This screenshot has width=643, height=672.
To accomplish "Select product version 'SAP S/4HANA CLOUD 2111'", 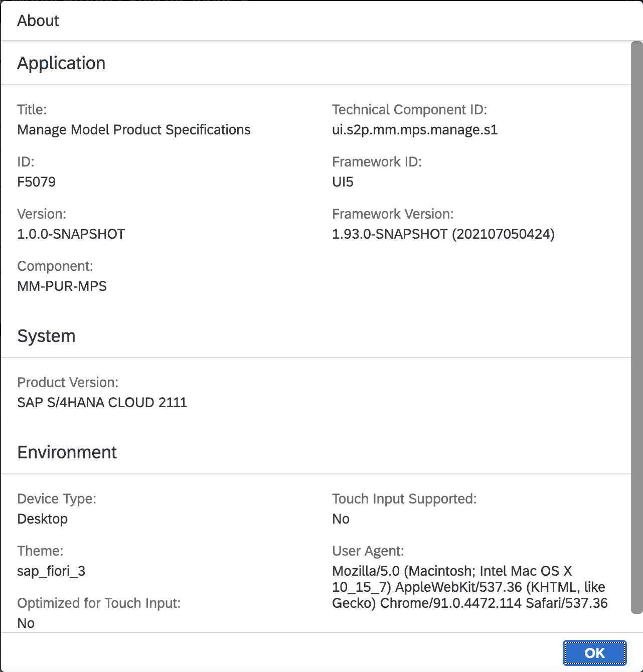I will [102, 403].
